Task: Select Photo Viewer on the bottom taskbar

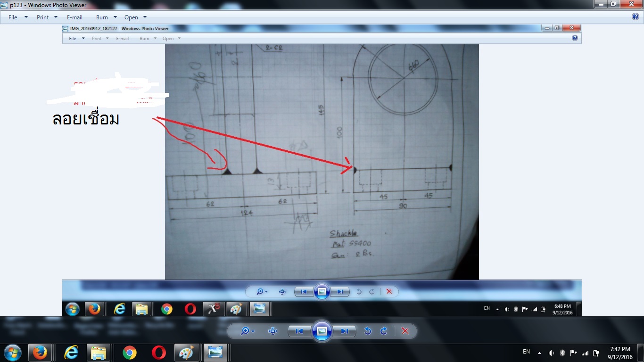Action: pyautogui.click(x=216, y=353)
